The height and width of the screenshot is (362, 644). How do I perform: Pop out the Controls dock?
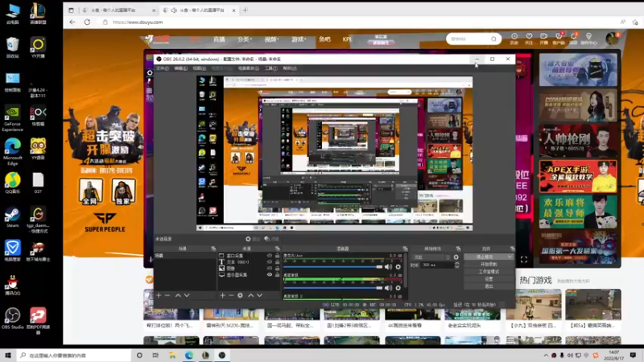512,249
